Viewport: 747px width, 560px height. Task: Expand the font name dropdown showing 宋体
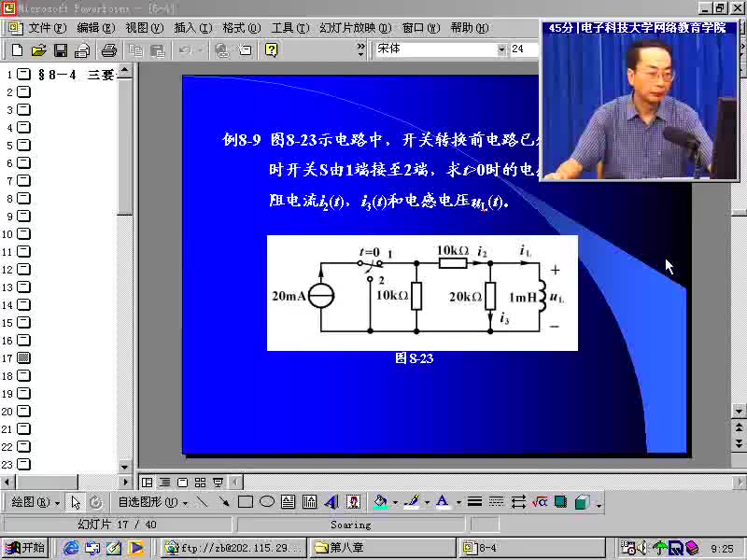(501, 49)
